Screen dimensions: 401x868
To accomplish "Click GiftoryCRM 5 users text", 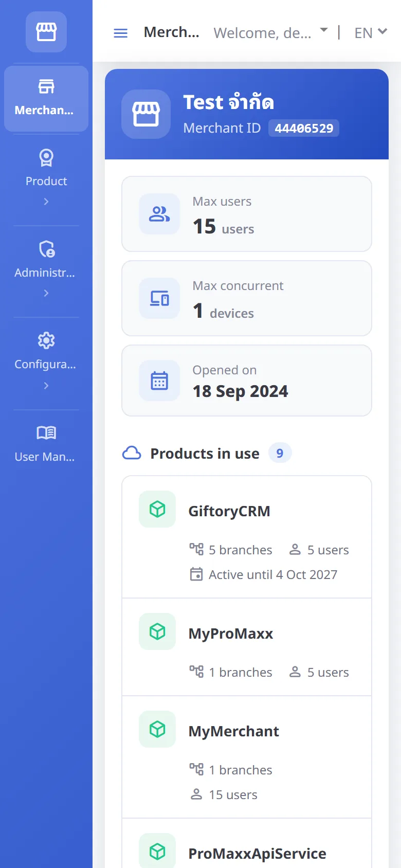I will 328,550.
